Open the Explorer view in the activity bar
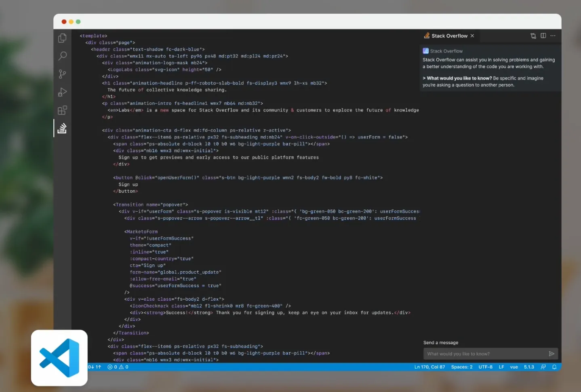 (62, 38)
